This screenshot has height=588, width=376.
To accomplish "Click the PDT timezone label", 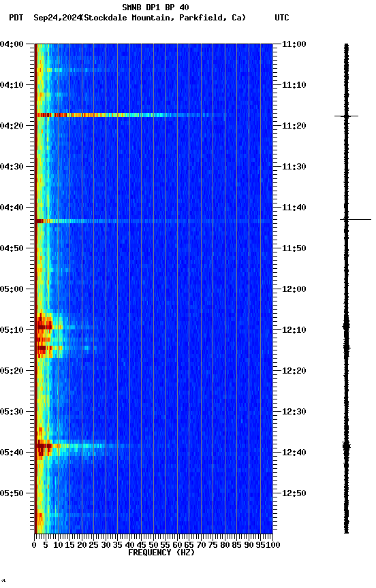I will click(16, 18).
